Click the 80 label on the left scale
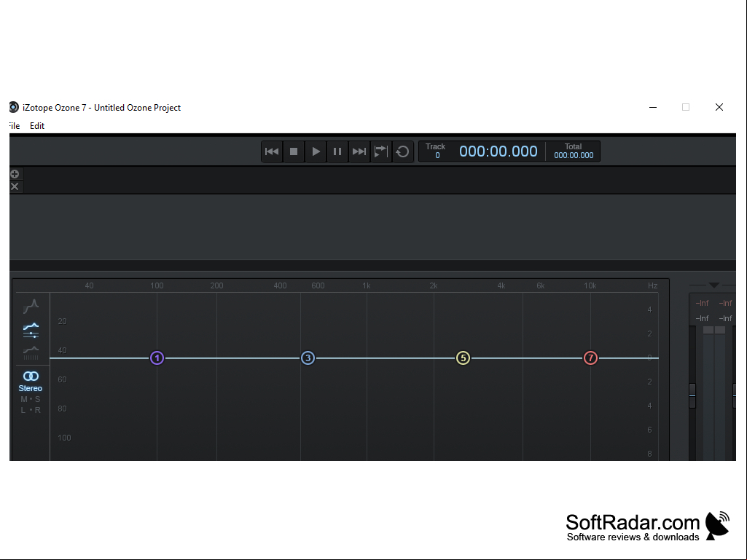The height and width of the screenshot is (560, 747). click(63, 409)
